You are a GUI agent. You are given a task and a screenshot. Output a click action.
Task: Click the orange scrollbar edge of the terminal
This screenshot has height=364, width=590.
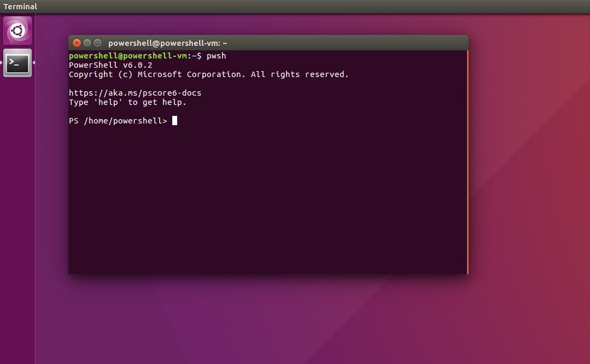coord(468,164)
